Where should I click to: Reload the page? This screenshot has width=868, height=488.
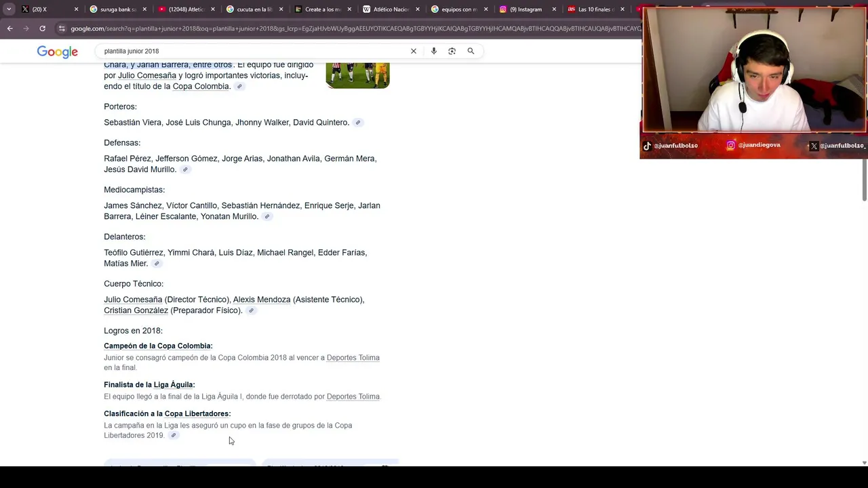click(x=42, y=28)
